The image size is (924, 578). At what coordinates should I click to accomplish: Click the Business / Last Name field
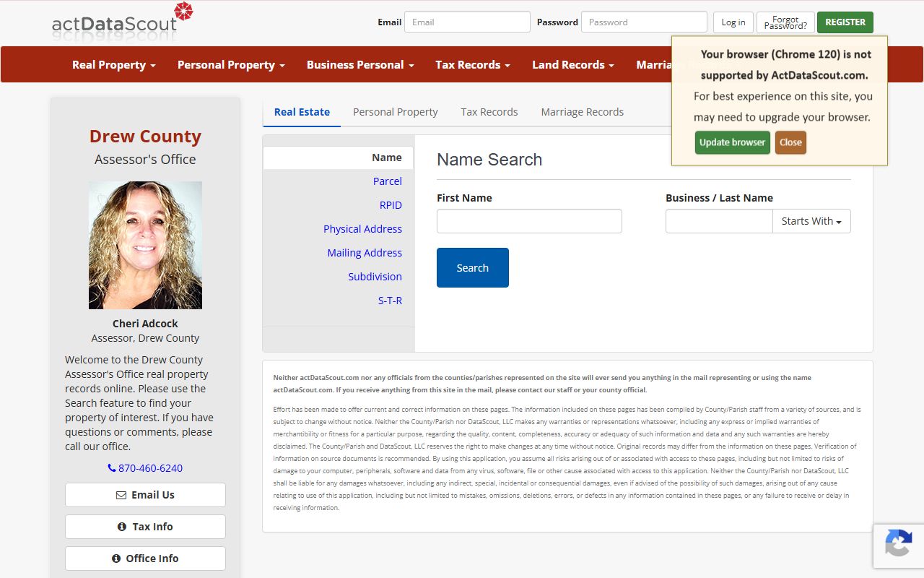pos(719,221)
